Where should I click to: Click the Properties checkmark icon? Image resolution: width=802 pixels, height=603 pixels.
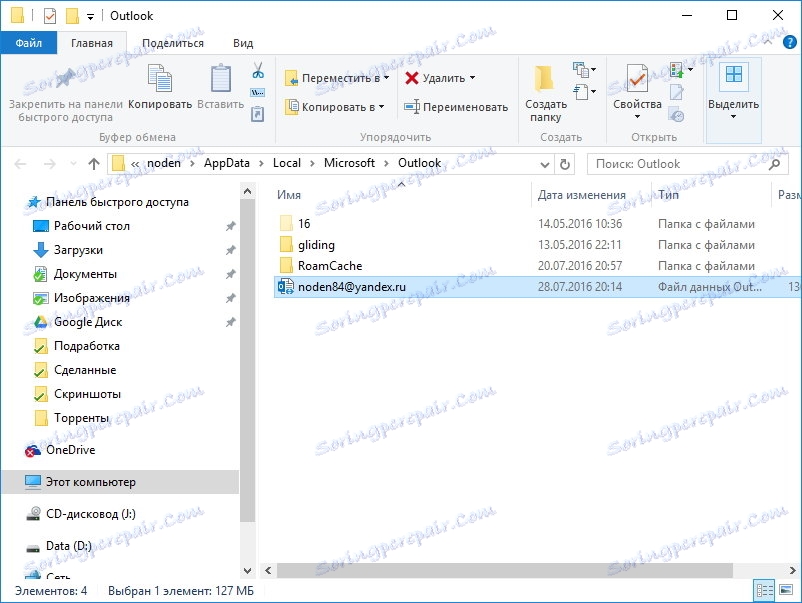637,79
